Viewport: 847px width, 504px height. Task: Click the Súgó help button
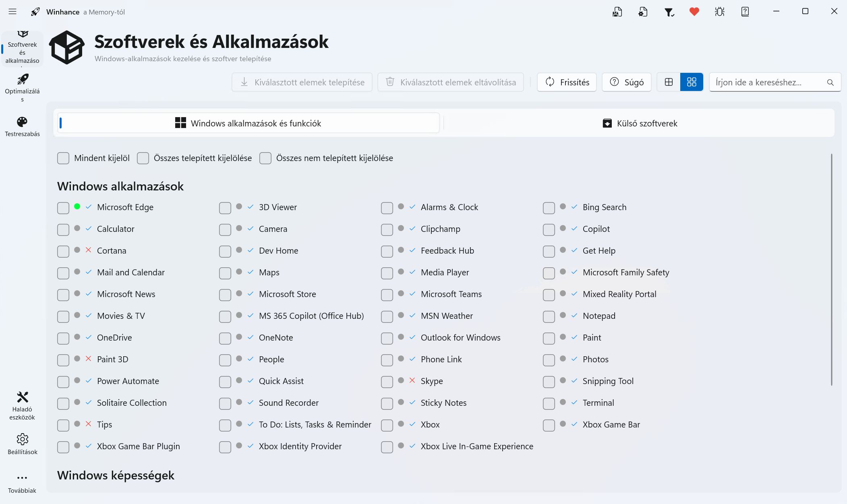[x=626, y=82]
